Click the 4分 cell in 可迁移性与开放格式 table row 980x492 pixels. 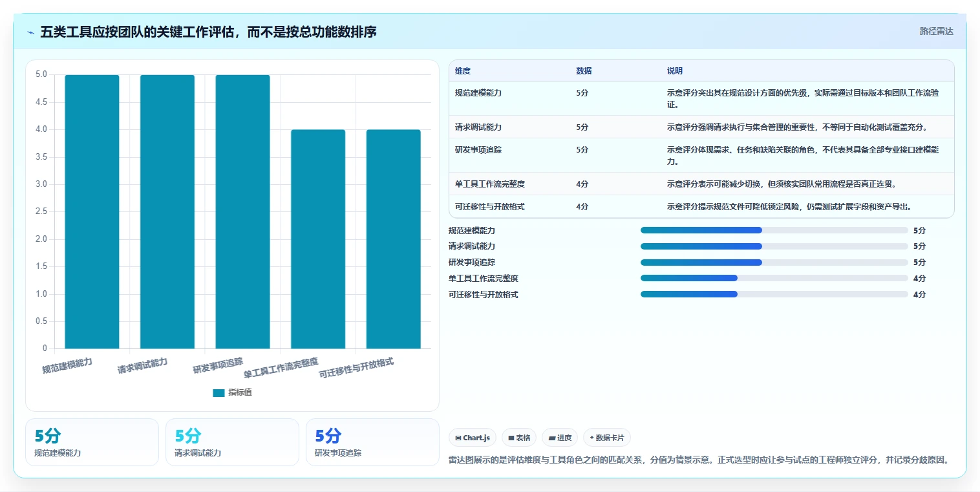582,207
